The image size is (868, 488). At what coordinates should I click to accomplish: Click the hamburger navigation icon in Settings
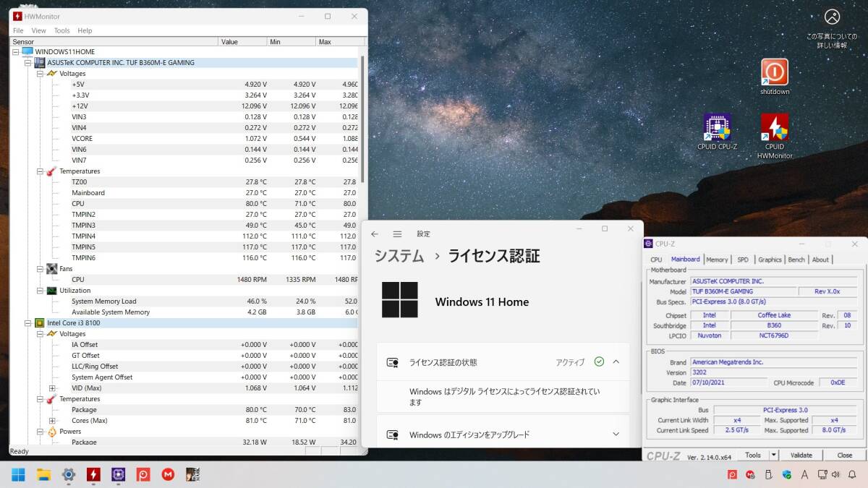coord(397,234)
